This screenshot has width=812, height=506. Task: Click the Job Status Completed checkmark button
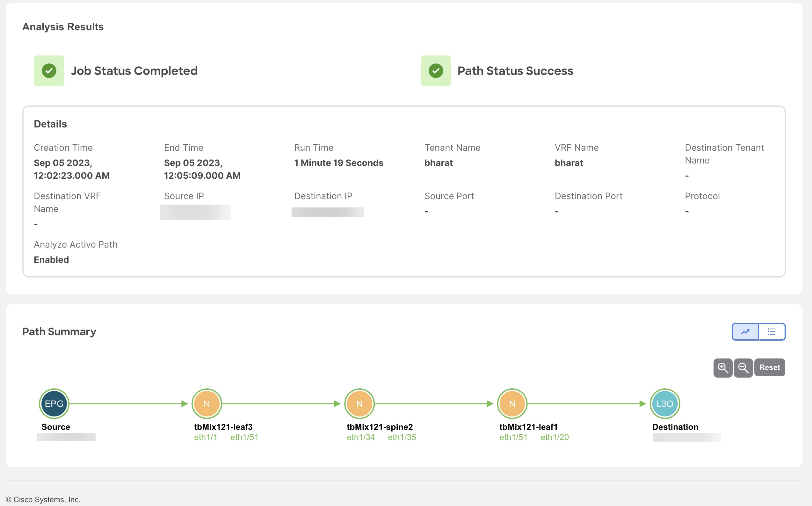coord(49,71)
